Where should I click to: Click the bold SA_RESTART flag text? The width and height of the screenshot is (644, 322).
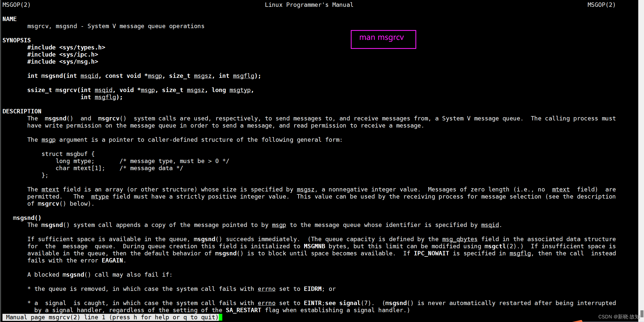tap(243, 310)
